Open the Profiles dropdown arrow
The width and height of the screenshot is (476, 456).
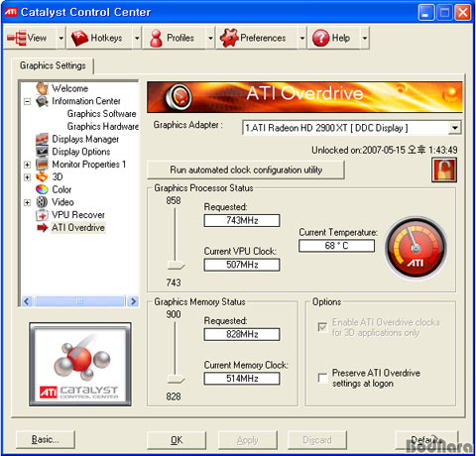pyautogui.click(x=210, y=38)
